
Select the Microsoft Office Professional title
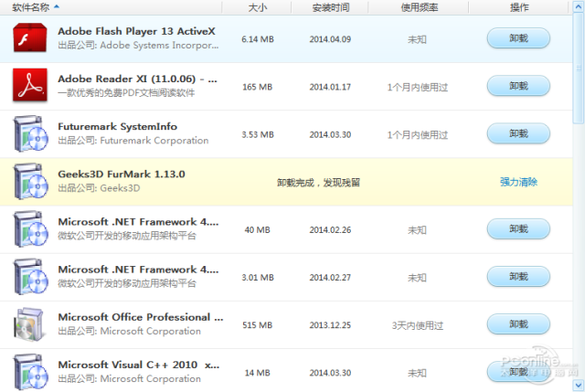141,317
